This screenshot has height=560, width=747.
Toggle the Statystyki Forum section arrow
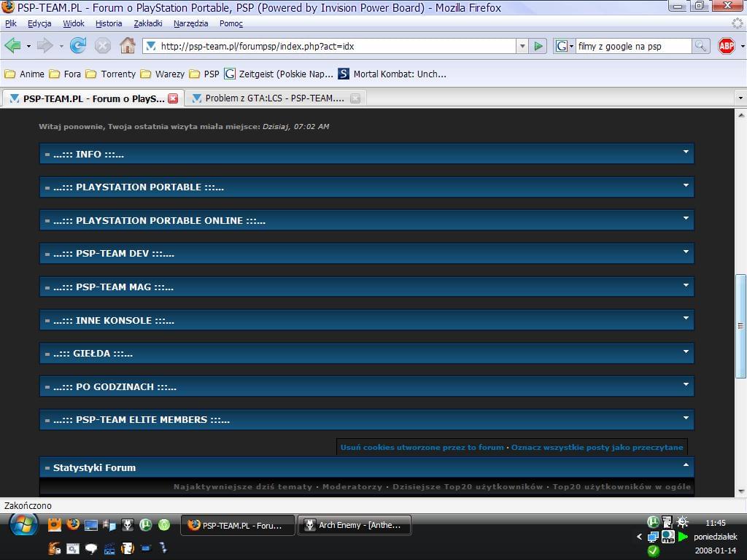[x=686, y=464]
